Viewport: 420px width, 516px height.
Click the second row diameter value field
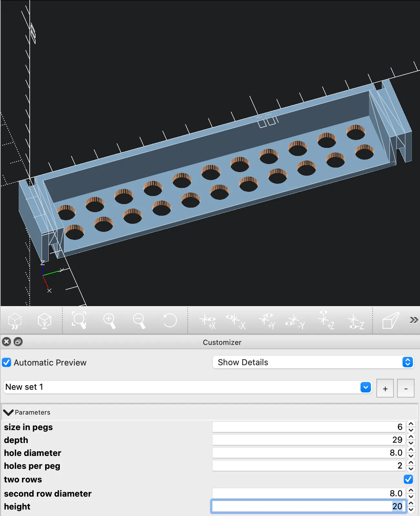pyautogui.click(x=309, y=493)
